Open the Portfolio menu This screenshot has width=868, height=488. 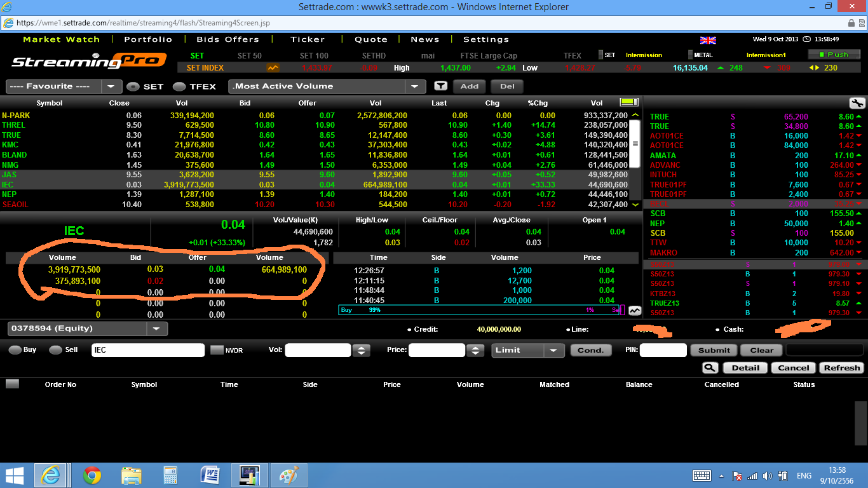[x=148, y=39]
